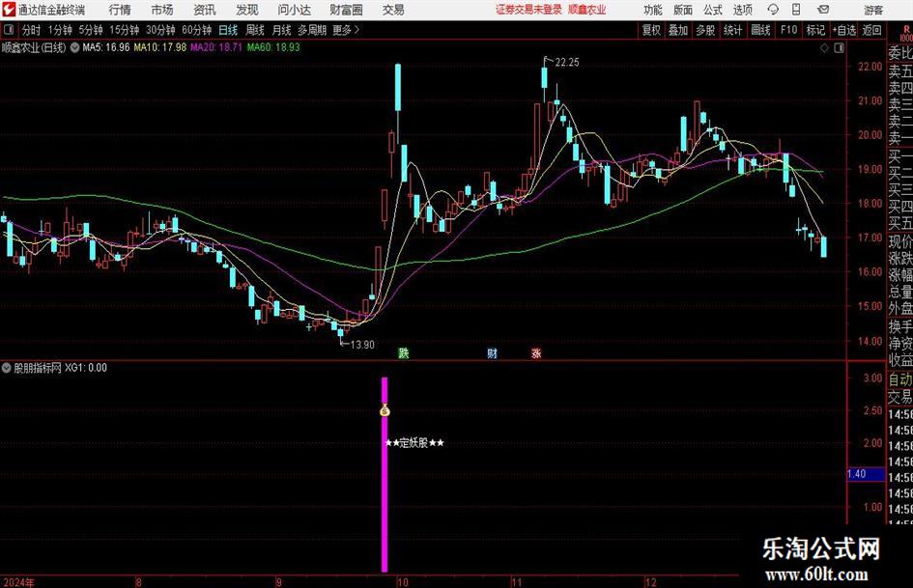Click the XG1: 0.00 indicator value
Screen dimensions: 913x588
[86, 368]
